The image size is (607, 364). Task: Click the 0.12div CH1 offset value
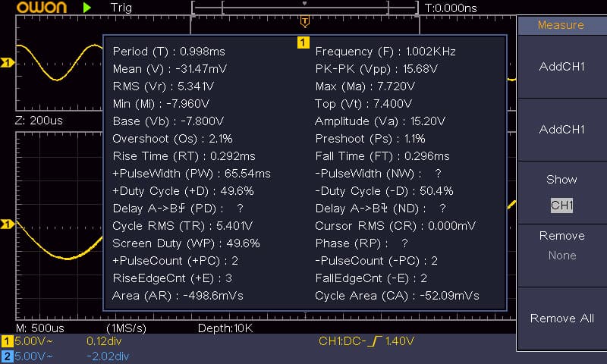(104, 341)
